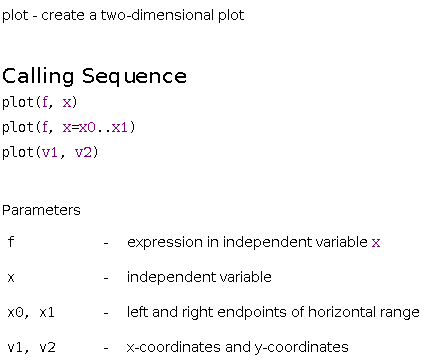Screen dimensions: 434x364
Task: Click the "x-coordinates and y-coordinates" description
Action: point(238,347)
